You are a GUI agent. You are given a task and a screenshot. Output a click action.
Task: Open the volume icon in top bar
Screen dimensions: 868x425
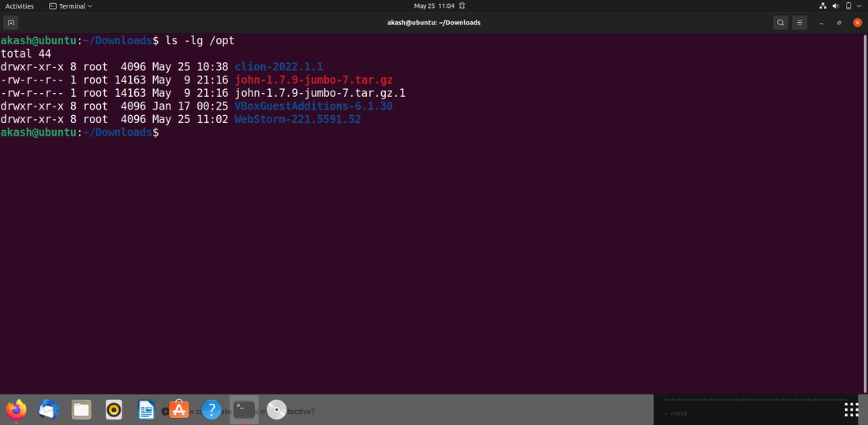(x=836, y=6)
